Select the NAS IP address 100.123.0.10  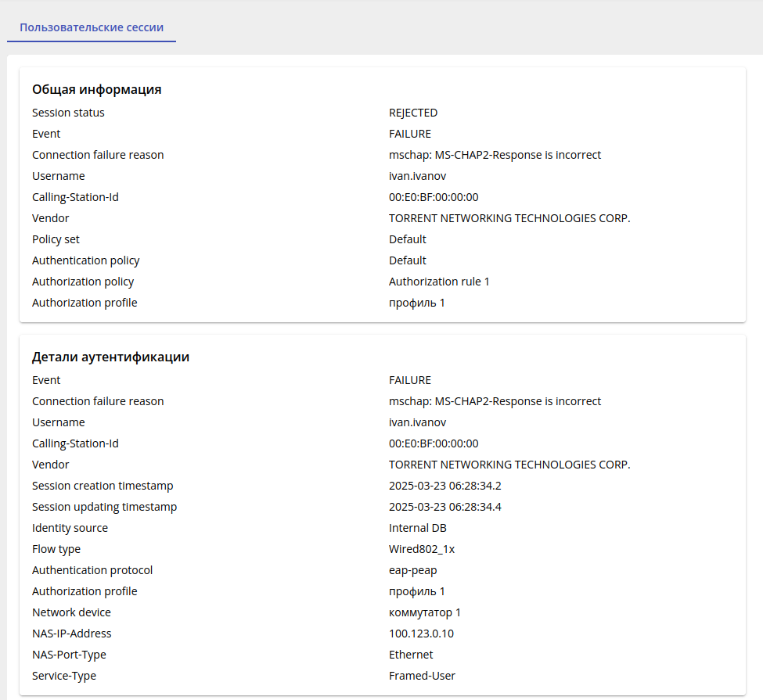pos(421,634)
